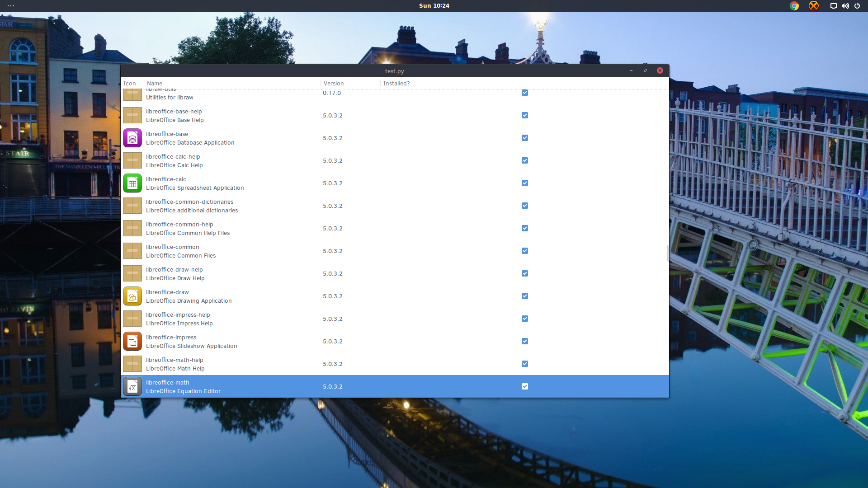Image resolution: width=868 pixels, height=488 pixels.
Task: Open the volume indicator in top panel
Action: (845, 6)
